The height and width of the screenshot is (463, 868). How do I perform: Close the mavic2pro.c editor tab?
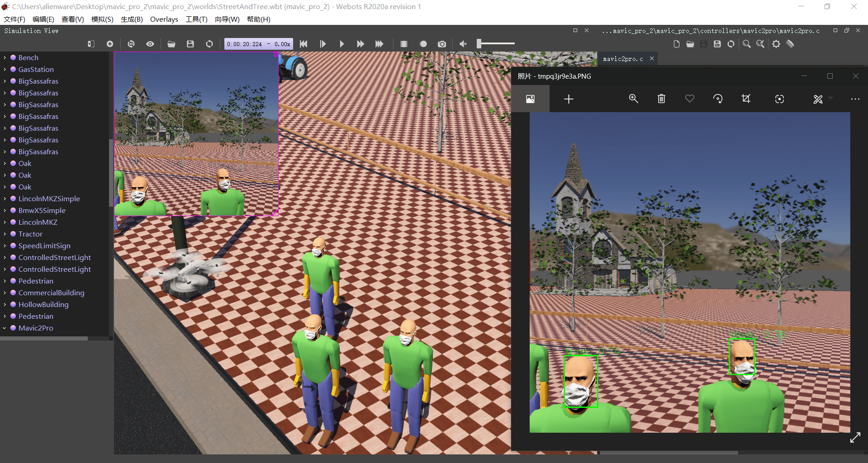click(x=652, y=58)
